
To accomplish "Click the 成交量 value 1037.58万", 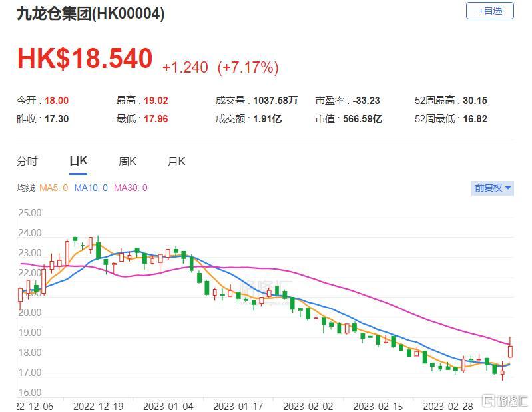I will tap(276, 101).
